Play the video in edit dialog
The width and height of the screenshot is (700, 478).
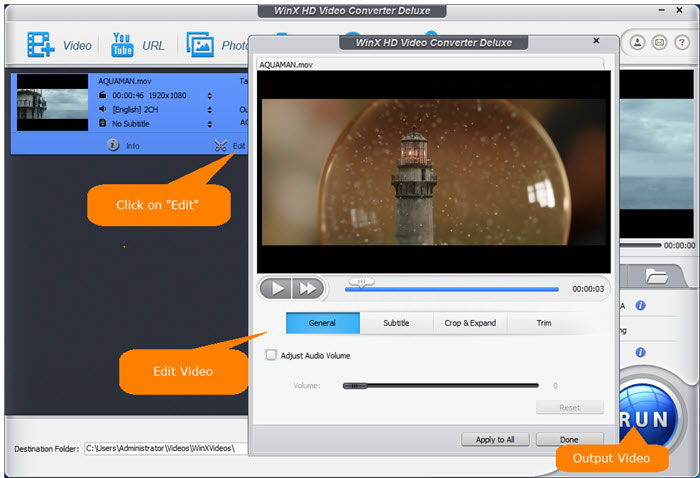click(276, 289)
